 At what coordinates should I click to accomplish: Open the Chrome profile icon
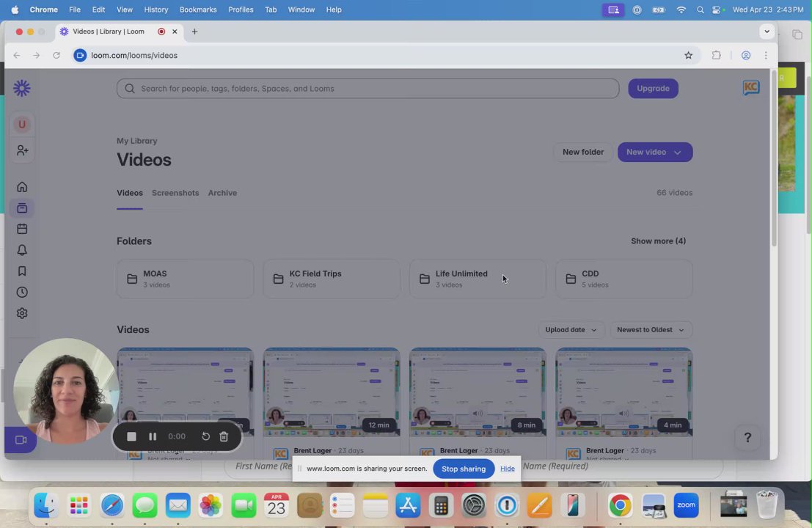tap(746, 56)
